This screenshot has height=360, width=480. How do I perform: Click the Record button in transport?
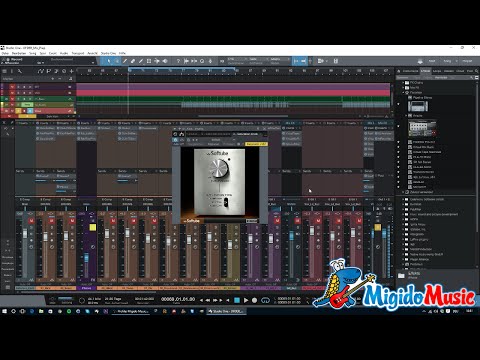pos(254,300)
